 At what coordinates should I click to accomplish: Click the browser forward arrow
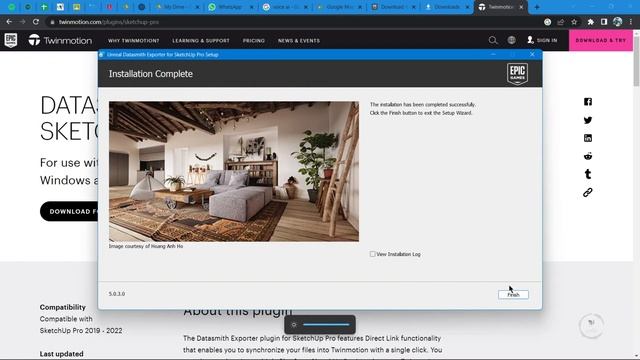click(x=22, y=22)
